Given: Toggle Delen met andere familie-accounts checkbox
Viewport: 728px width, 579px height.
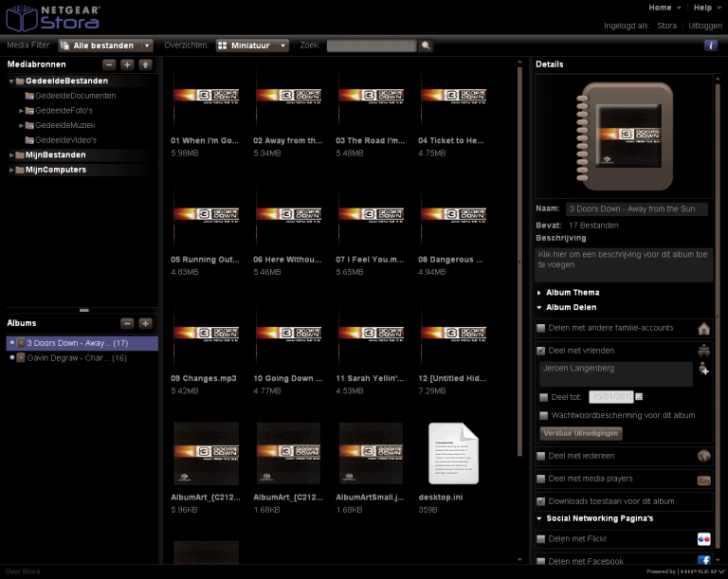Looking at the screenshot, I should (541, 328).
